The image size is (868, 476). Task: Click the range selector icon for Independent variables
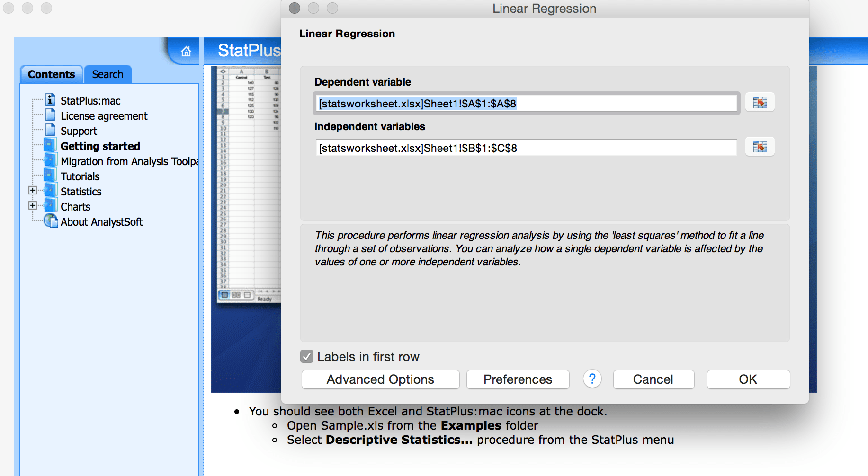[x=760, y=147]
